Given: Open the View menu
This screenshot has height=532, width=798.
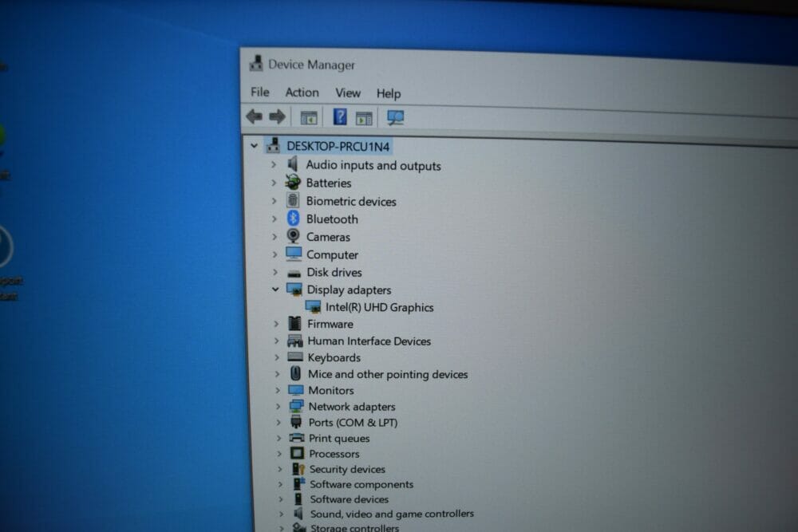Looking at the screenshot, I should click(x=348, y=93).
